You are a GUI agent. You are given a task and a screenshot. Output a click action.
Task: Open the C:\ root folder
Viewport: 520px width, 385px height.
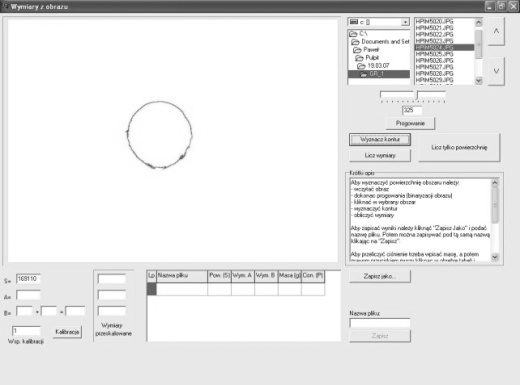(363, 34)
